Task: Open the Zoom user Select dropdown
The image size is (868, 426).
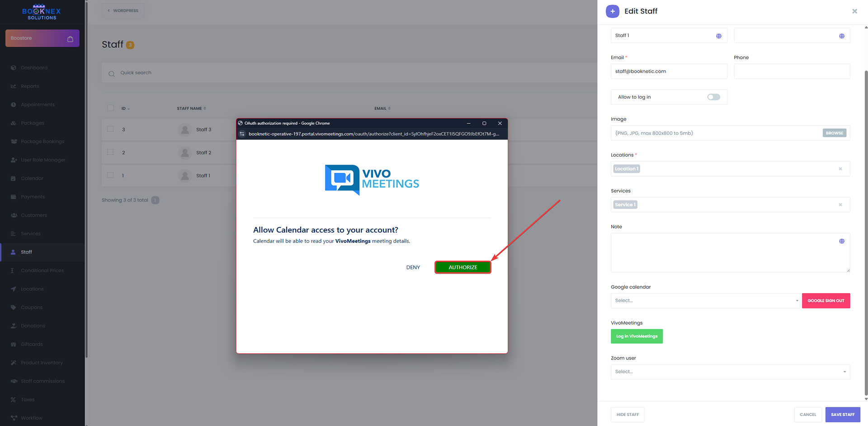Action: [729, 371]
